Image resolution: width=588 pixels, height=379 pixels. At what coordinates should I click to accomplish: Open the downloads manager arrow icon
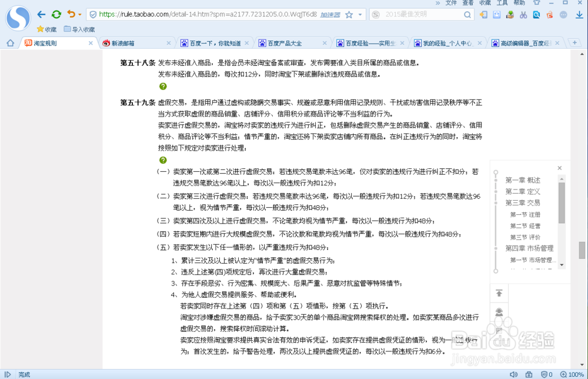(x=579, y=15)
